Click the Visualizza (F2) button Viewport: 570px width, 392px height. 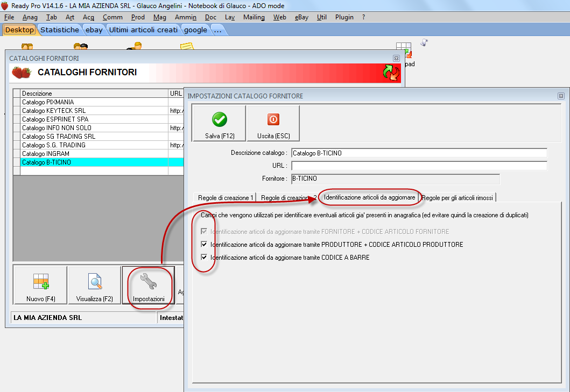95,285
